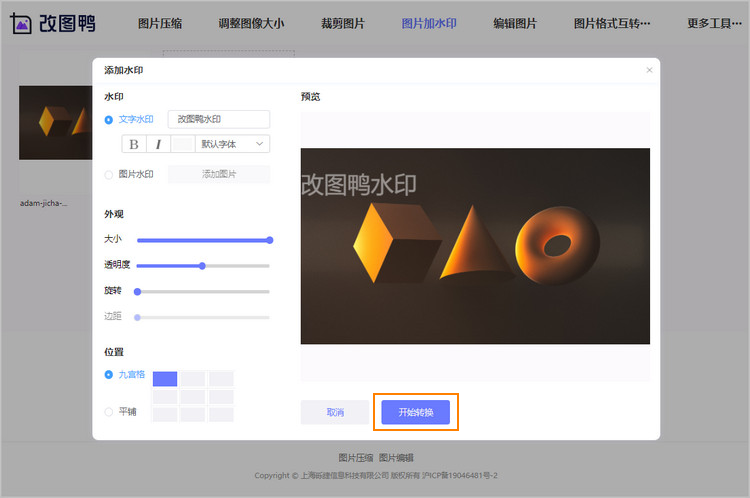Click the 边距 margin slider handle
Viewport: 750px width, 498px height.
(137, 318)
